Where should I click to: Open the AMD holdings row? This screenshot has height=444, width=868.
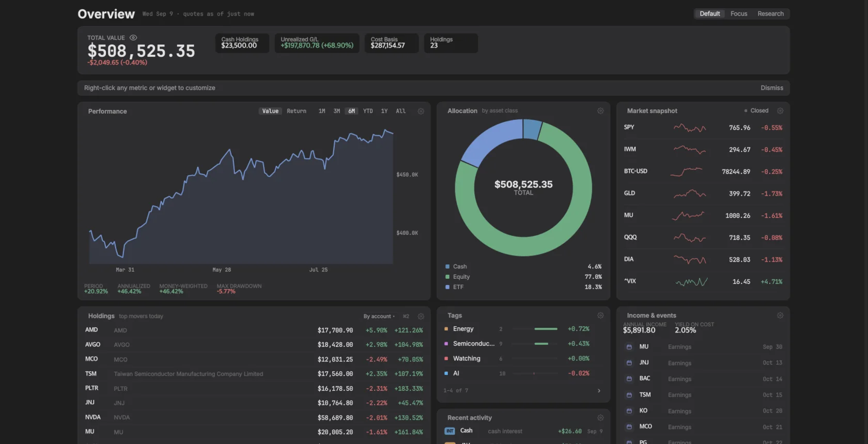tap(254, 330)
